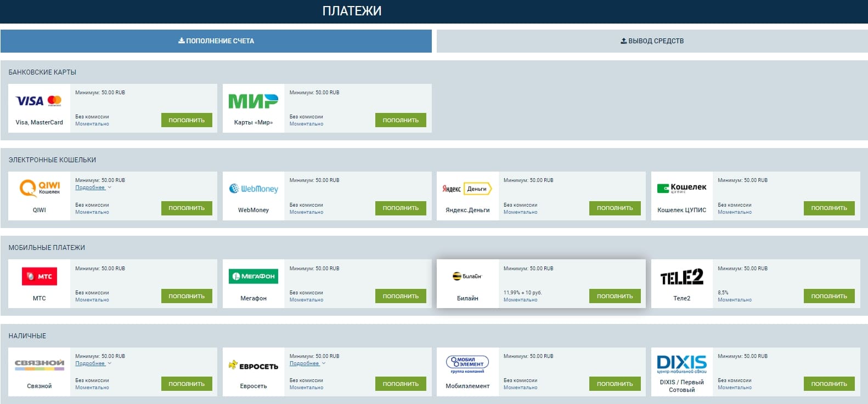Click the DIXIS / Первый Сотовый label

pos(681,386)
